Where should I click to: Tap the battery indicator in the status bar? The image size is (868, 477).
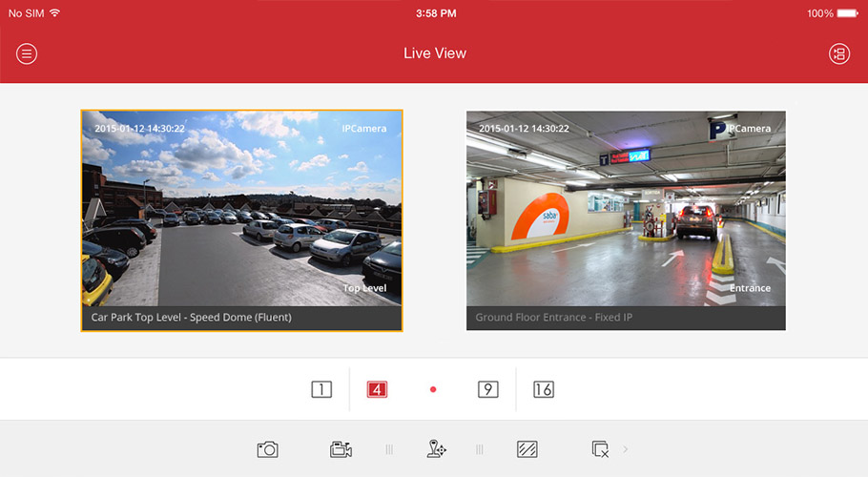coord(845,13)
